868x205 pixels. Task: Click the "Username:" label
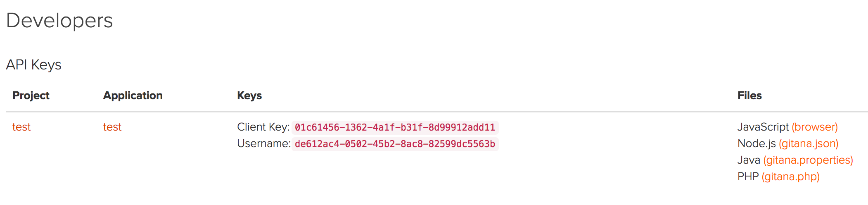pyautogui.click(x=264, y=143)
